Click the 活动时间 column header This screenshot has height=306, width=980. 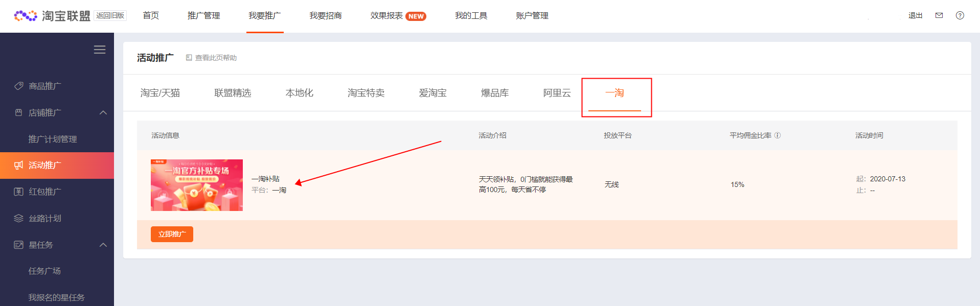(869, 135)
